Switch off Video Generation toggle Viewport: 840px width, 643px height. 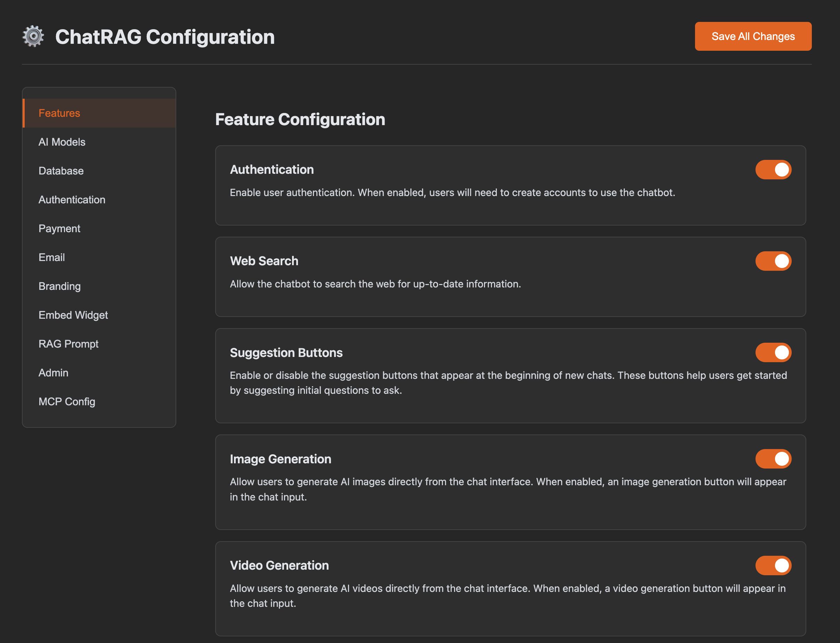(x=773, y=565)
